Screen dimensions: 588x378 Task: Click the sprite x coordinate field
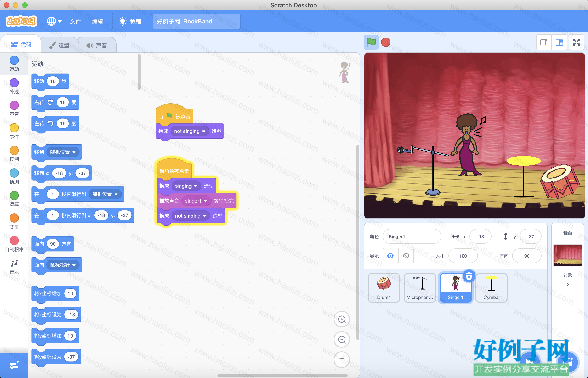[x=480, y=236]
